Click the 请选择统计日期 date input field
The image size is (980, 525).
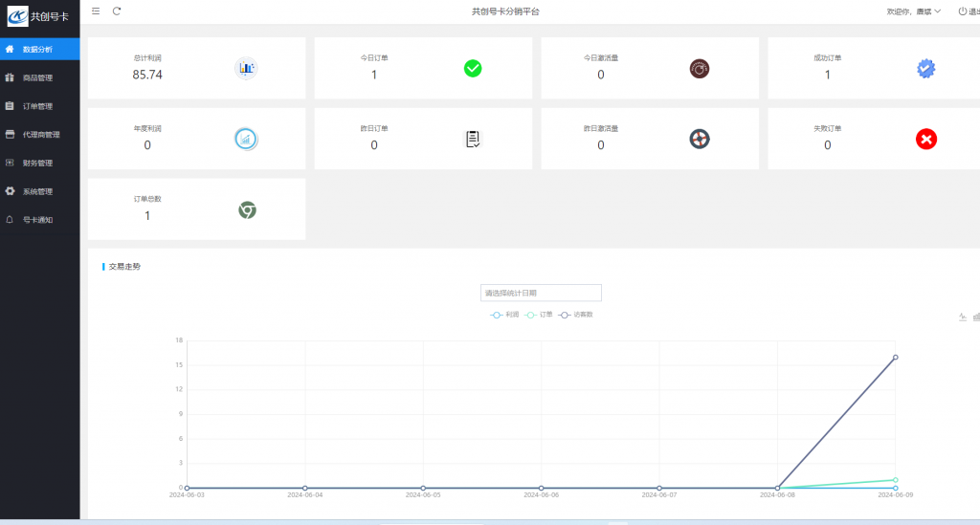pyautogui.click(x=541, y=293)
